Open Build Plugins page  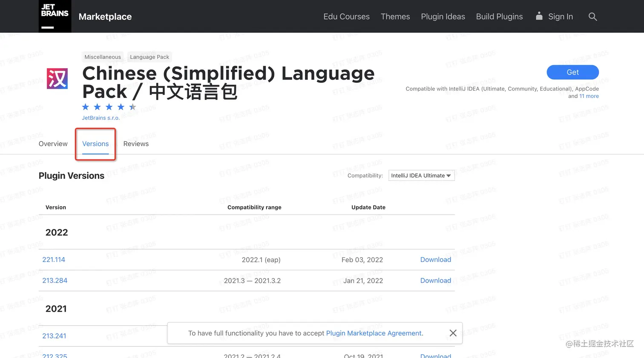click(x=499, y=17)
